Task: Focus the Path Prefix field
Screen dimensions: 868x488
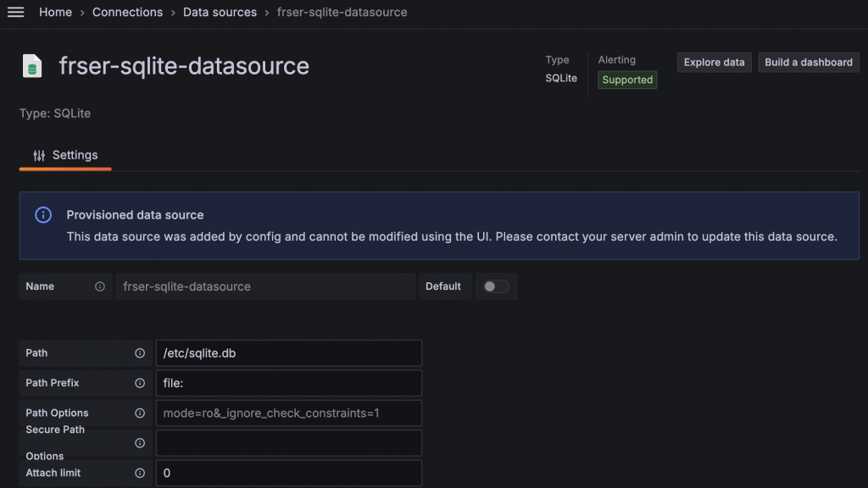Action: point(288,383)
